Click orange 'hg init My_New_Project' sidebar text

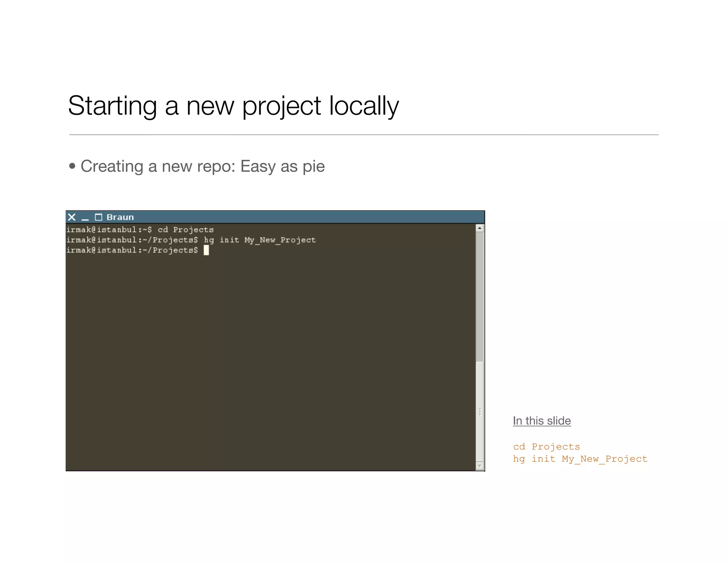click(580, 459)
